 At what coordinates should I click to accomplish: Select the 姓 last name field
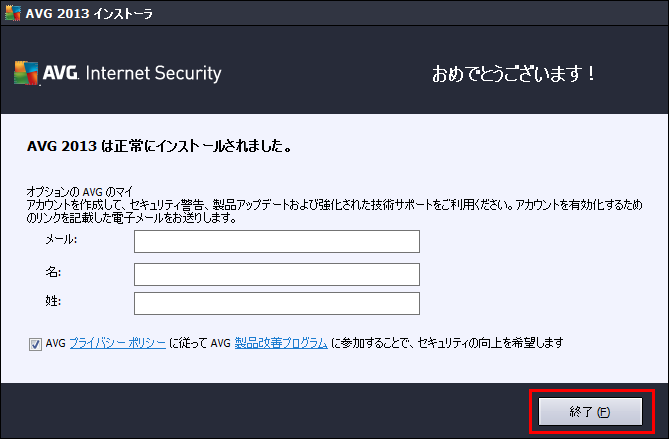pyautogui.click(x=276, y=303)
